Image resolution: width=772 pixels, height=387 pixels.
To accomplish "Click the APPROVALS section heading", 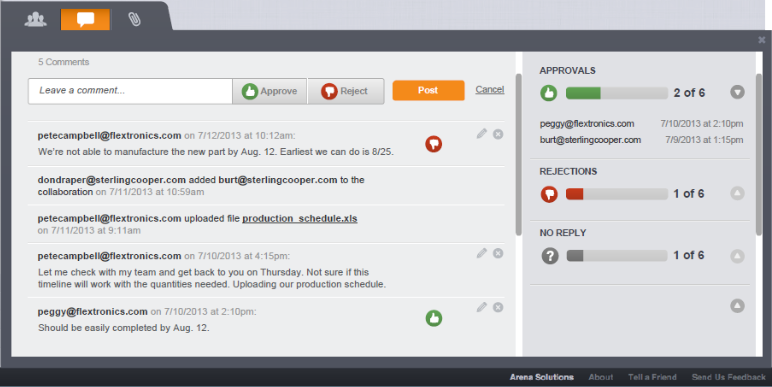I will pyautogui.click(x=567, y=70).
